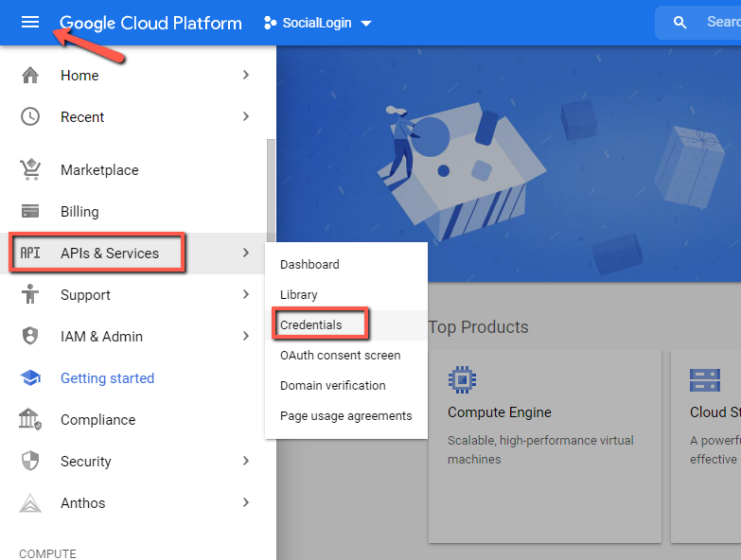
Task: Click the Recent menu label
Action: tap(82, 117)
